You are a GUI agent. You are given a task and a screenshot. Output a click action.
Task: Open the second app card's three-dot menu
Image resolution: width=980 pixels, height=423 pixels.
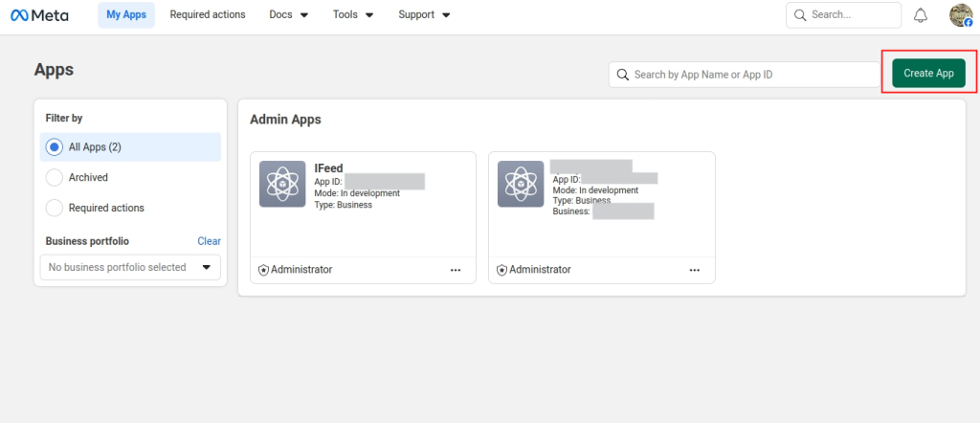[x=695, y=270]
